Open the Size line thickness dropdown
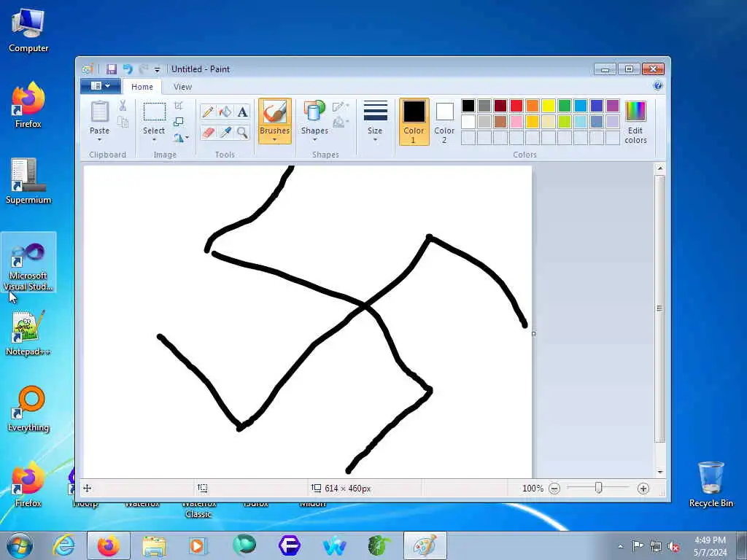Viewport: 747px width, 560px height. pos(376,122)
